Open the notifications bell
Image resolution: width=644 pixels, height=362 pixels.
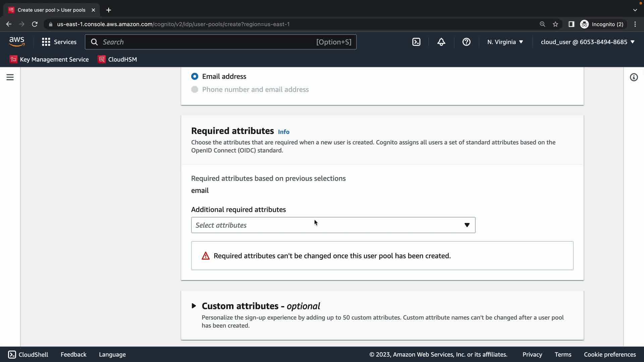(x=441, y=42)
